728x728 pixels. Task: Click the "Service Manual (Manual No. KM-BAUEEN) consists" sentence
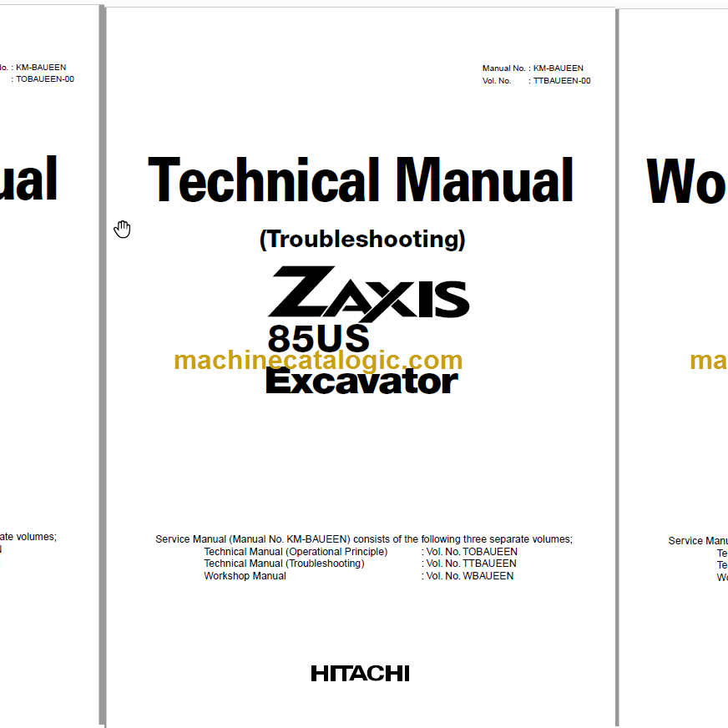[x=364, y=539]
